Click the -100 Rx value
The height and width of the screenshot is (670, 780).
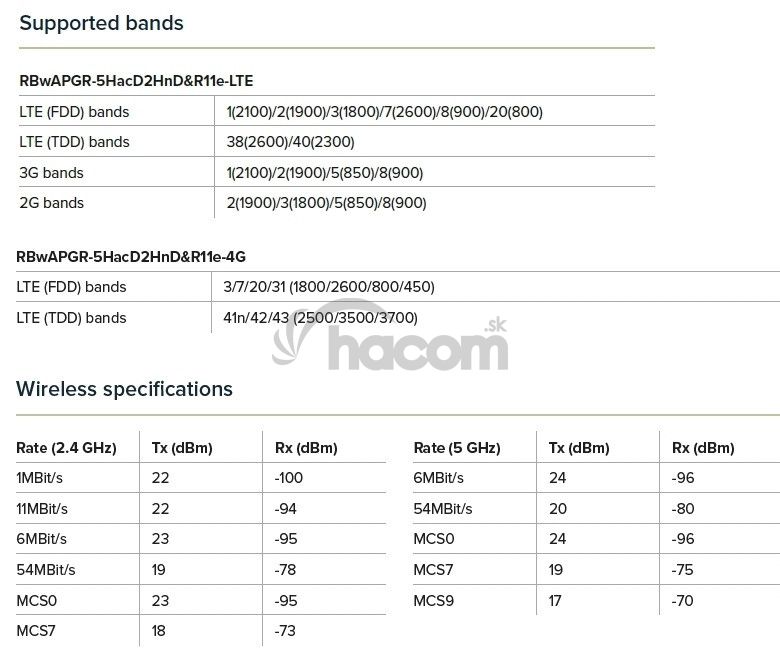coord(288,478)
